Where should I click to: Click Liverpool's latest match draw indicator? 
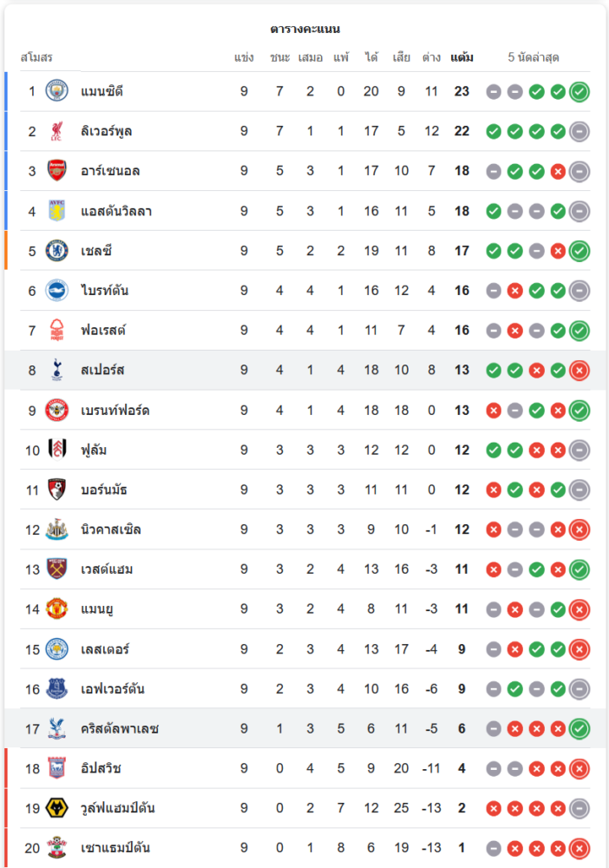(580, 132)
